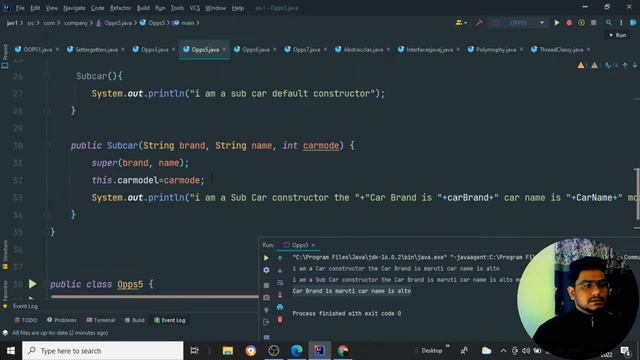Collapse the public Subcar constructor fold at line 30
The width and height of the screenshot is (640, 360).
pyautogui.click(x=46, y=146)
